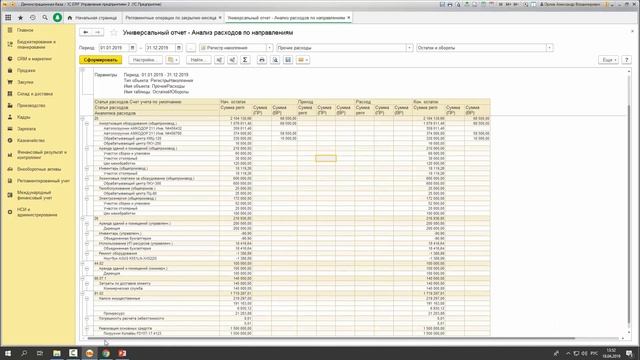Open the Остатки и обороты dropdown
Screen dimensions: 640x360
pos(549,48)
